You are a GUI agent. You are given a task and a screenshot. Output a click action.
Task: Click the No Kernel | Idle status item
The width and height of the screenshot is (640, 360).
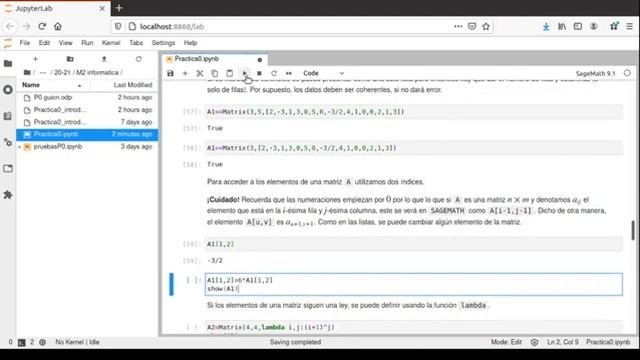coord(77,342)
